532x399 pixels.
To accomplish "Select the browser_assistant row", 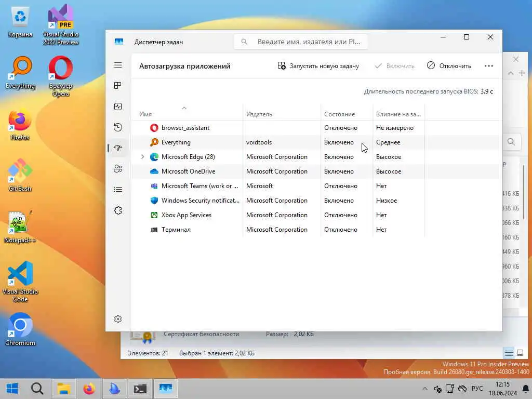I will click(x=315, y=128).
